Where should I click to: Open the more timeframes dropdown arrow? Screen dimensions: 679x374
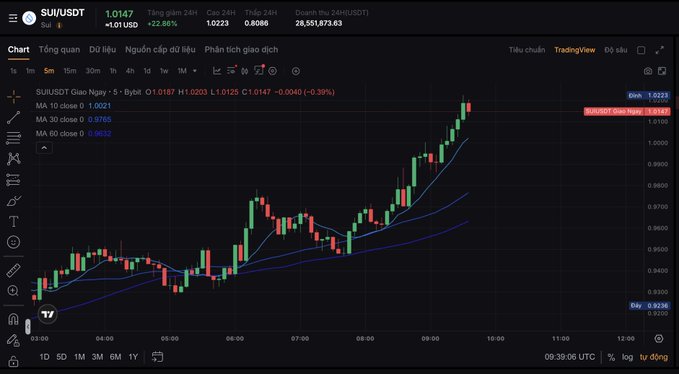tap(194, 71)
